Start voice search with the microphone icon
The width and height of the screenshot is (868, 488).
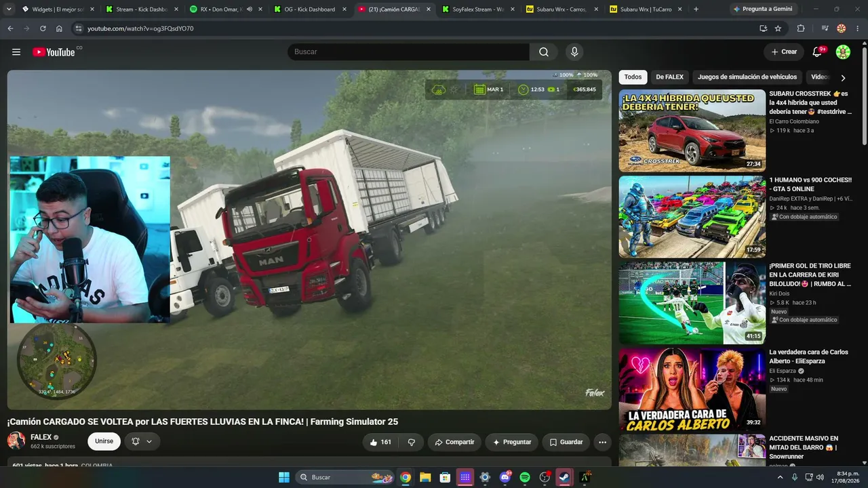(x=574, y=52)
